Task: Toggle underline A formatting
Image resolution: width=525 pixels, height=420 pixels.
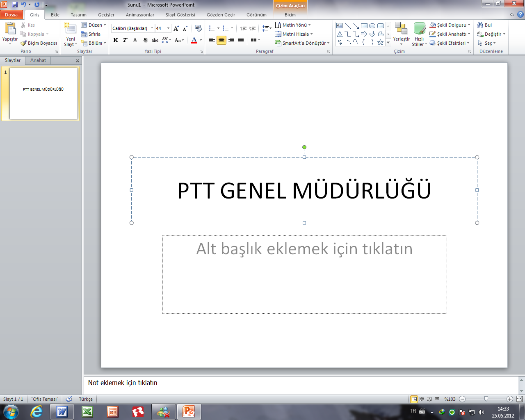Action: coord(135,40)
